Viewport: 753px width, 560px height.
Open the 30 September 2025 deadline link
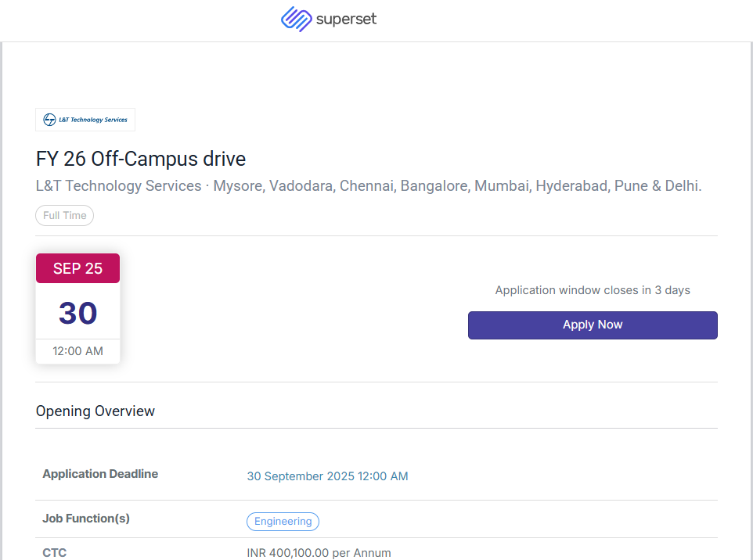[327, 476]
